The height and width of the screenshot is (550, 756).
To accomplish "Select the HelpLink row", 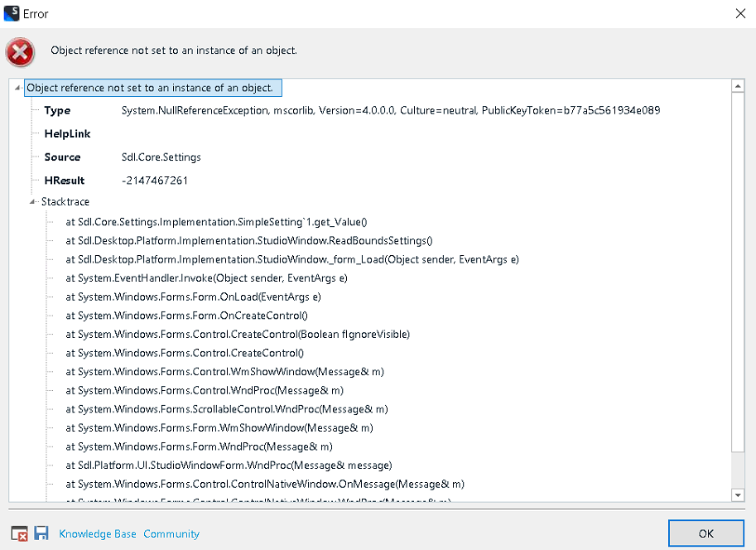I will pos(67,133).
